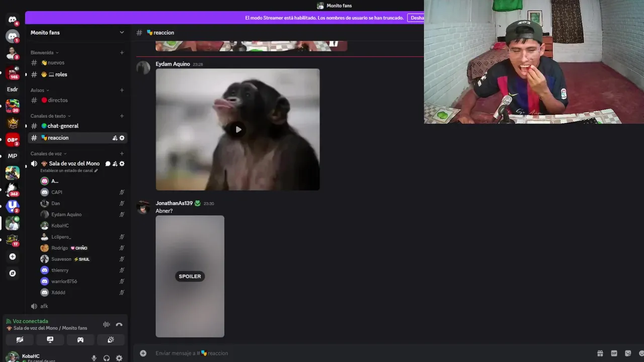The width and height of the screenshot is (644, 362).
Task: Open server with 362 notification badge
Action: [13, 189]
